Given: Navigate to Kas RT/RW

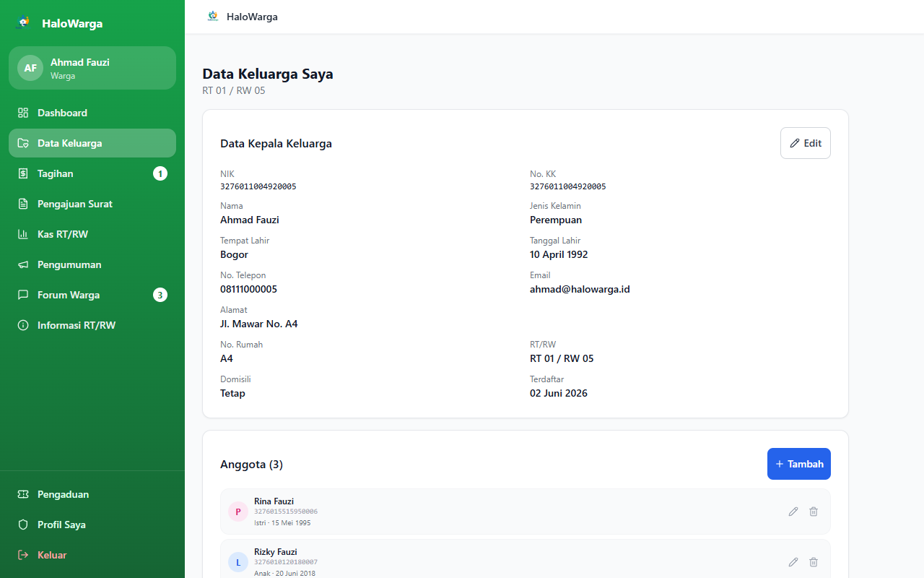Looking at the screenshot, I should pos(92,234).
